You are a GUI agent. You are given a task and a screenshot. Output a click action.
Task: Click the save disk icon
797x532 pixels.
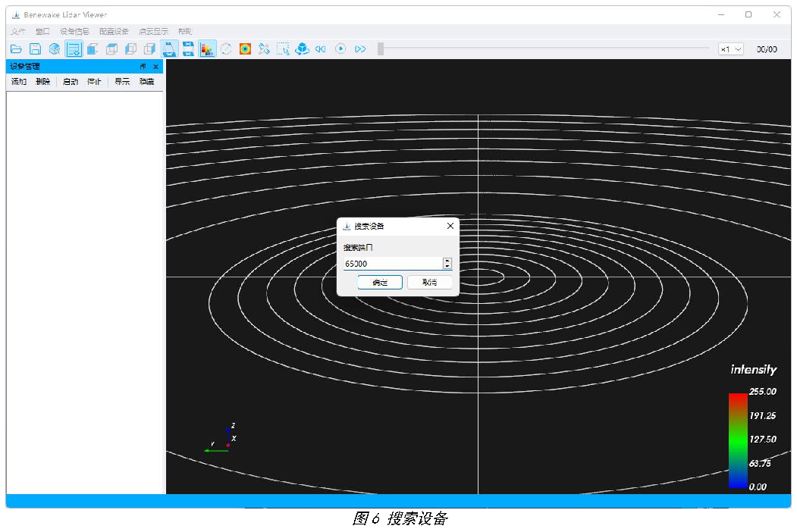pyautogui.click(x=35, y=49)
